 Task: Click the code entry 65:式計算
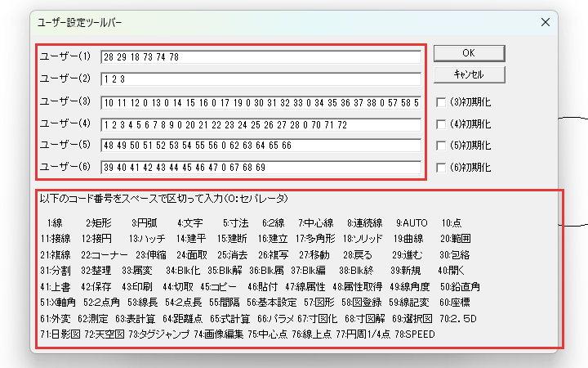point(229,319)
